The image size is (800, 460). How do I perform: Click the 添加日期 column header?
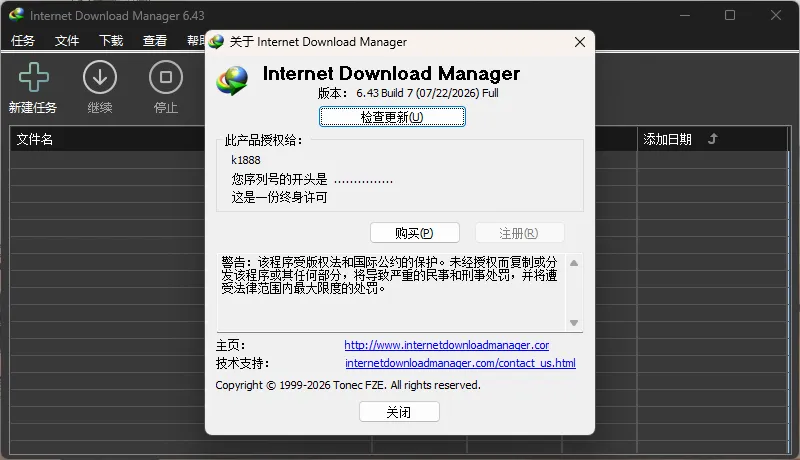(x=712, y=139)
